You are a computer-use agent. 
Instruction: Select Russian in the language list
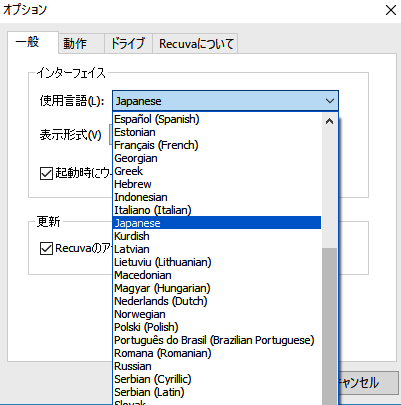click(217, 366)
